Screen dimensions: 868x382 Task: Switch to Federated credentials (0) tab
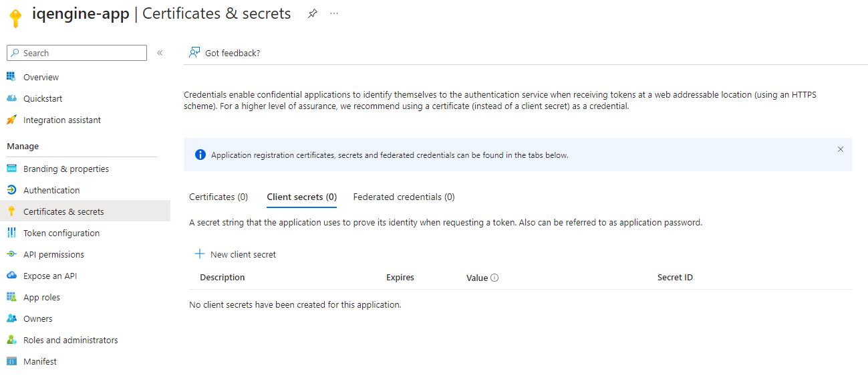click(404, 197)
